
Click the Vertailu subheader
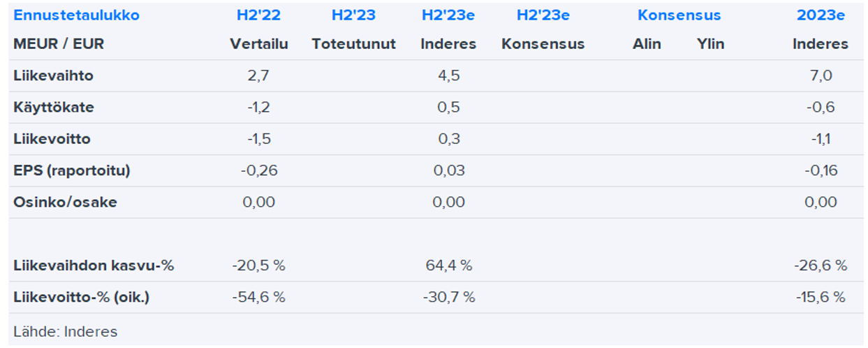[x=258, y=44]
